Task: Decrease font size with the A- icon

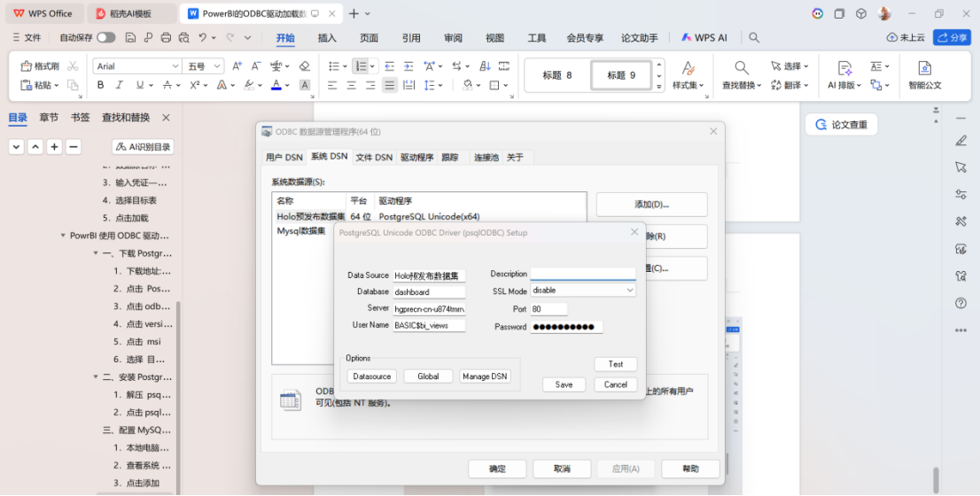Action: point(255,66)
